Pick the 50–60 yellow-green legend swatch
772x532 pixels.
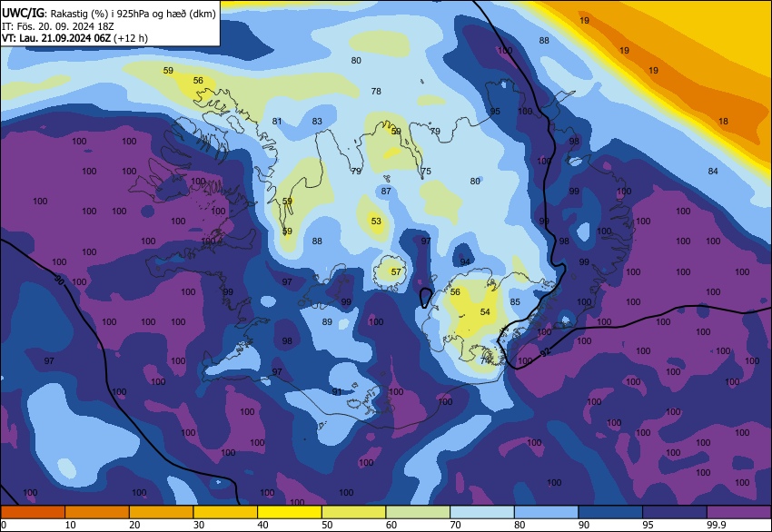pos(353,512)
